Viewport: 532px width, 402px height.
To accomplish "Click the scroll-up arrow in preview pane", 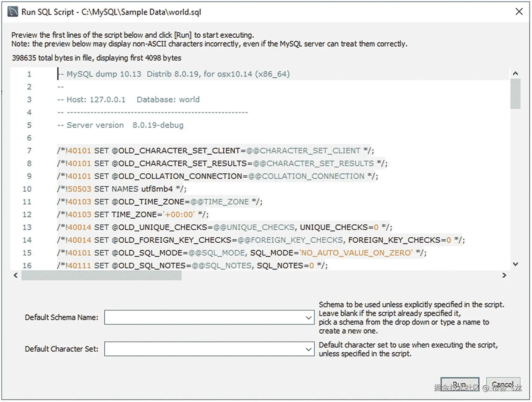I will 515,74.
